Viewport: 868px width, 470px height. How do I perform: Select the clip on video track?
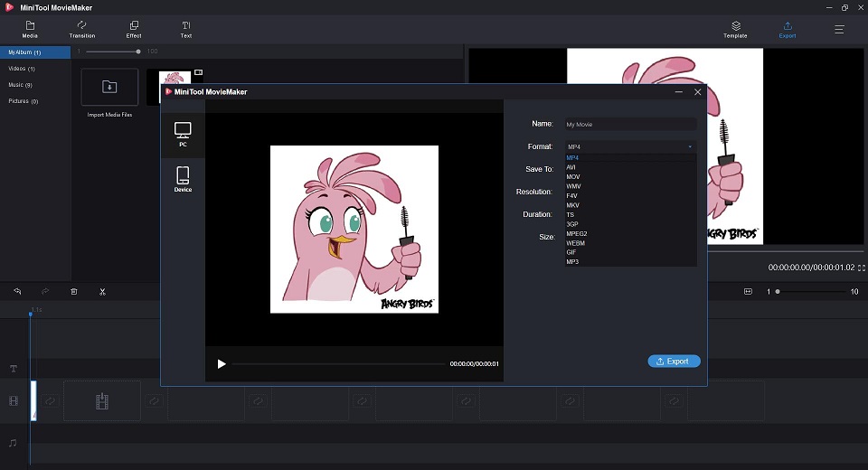click(33, 400)
